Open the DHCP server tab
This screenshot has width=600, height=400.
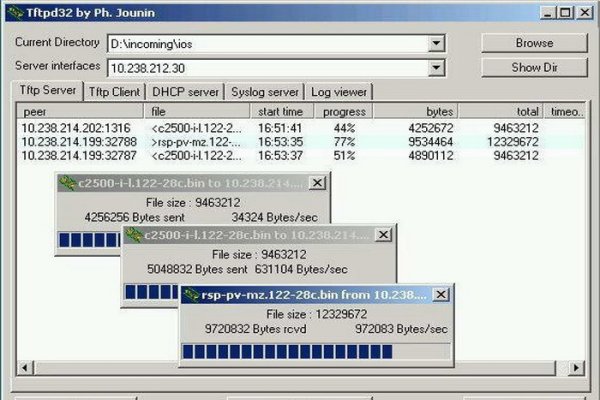[185, 91]
